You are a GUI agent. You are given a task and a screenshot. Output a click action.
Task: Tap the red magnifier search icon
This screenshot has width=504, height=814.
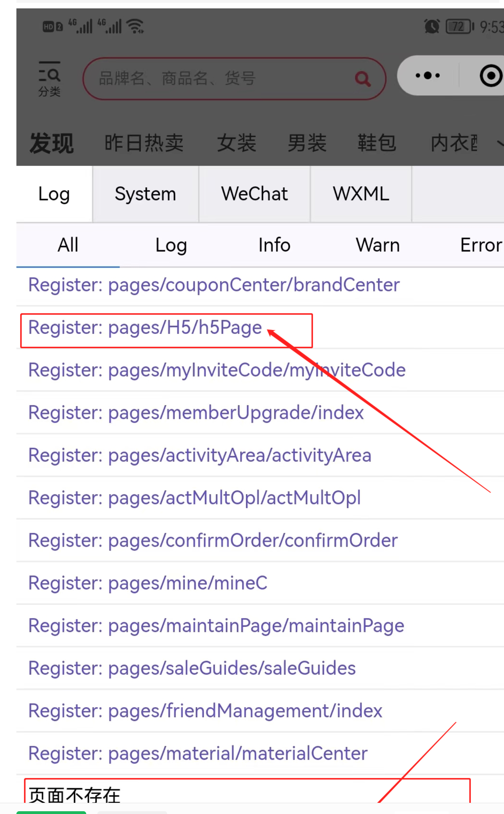[363, 79]
